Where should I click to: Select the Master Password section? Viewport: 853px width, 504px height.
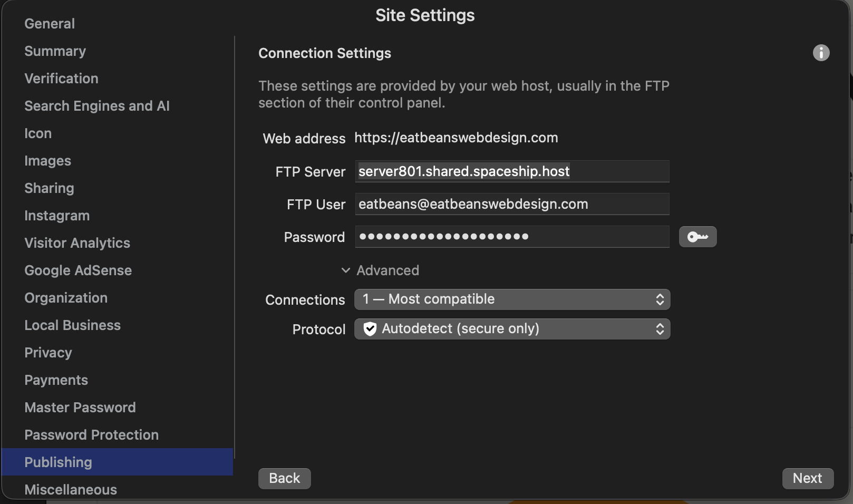point(80,408)
